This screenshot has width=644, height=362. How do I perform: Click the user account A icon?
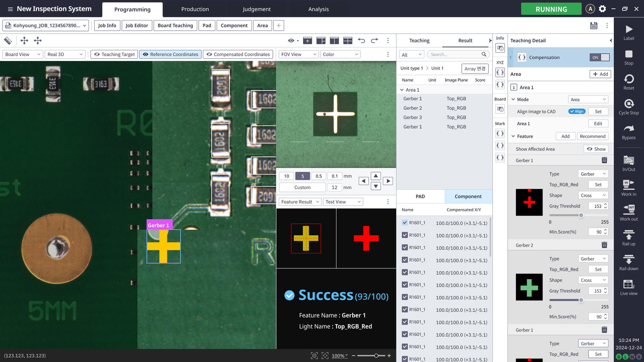[590, 9]
